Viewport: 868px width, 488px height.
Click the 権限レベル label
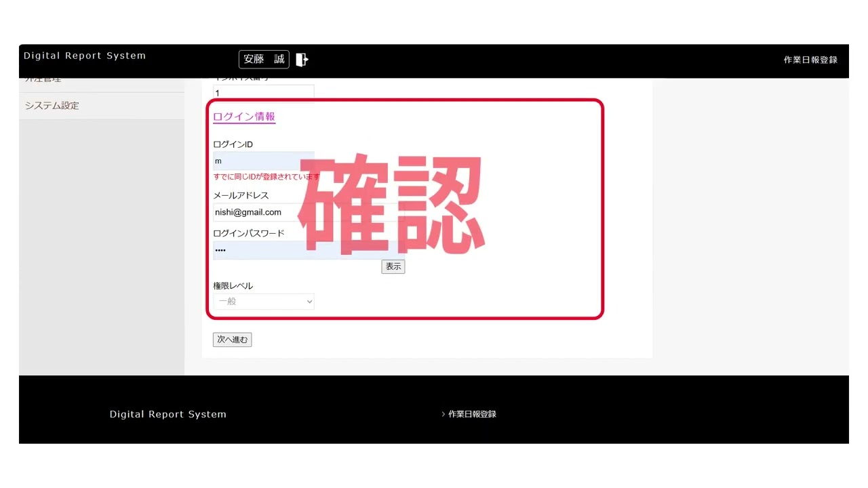tap(233, 286)
